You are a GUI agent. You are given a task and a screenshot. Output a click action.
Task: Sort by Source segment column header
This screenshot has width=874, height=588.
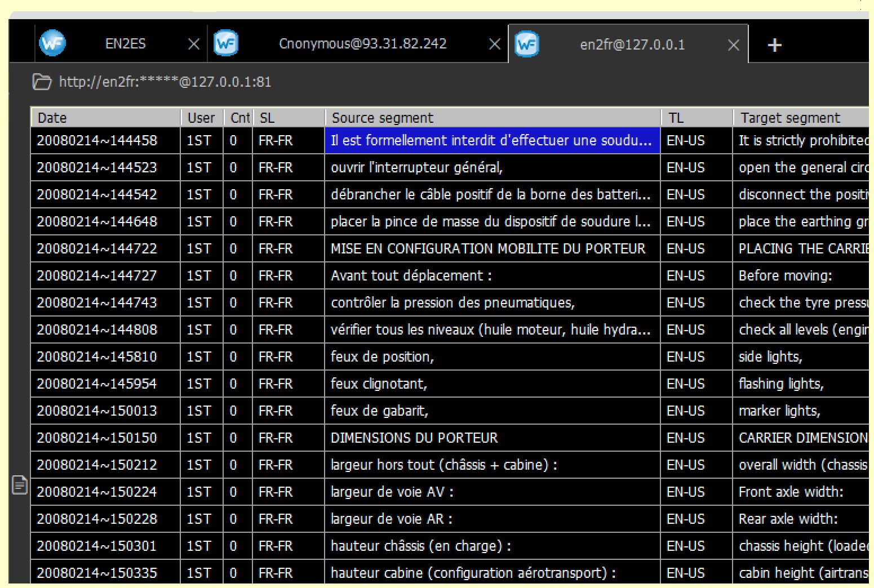click(x=492, y=118)
